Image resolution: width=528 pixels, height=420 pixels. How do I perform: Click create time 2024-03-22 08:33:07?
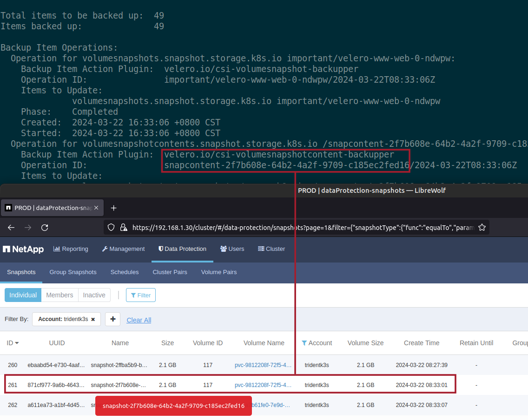(x=422, y=405)
